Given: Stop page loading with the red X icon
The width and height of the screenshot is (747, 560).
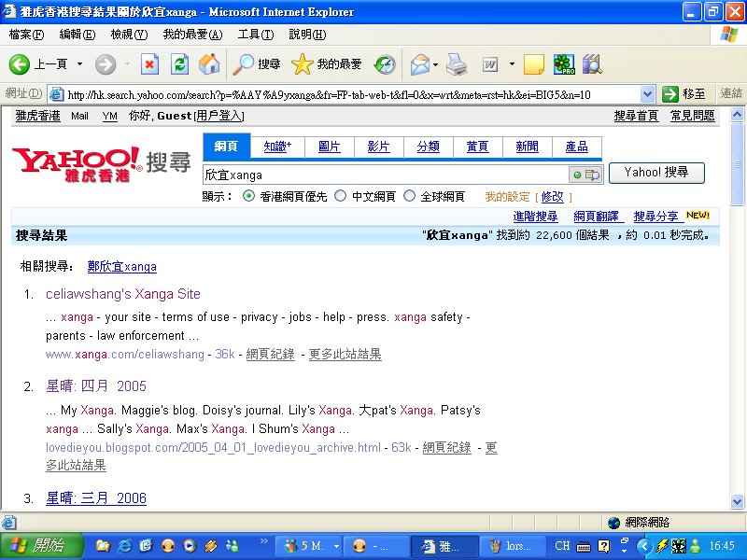Looking at the screenshot, I should point(149,63).
